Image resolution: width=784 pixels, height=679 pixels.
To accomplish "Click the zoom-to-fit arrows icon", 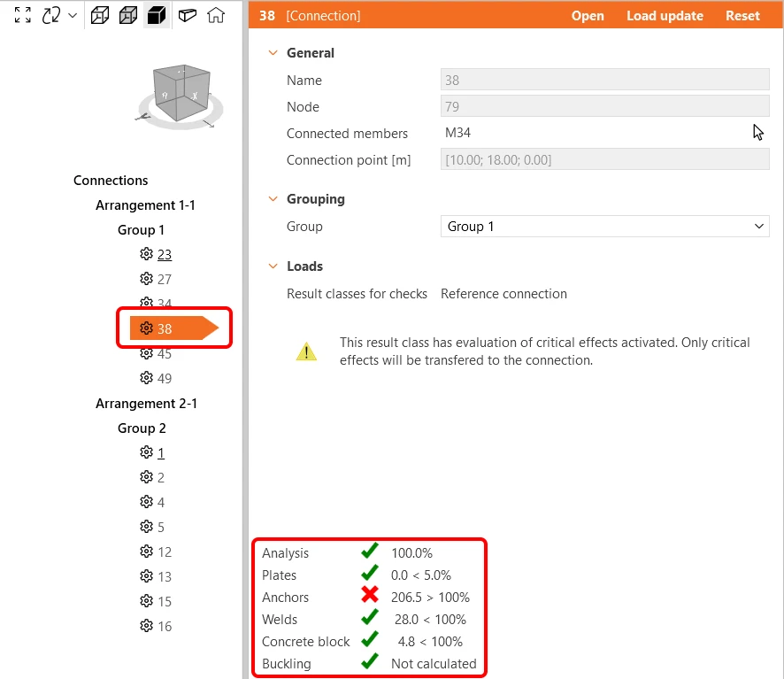I will tap(22, 15).
